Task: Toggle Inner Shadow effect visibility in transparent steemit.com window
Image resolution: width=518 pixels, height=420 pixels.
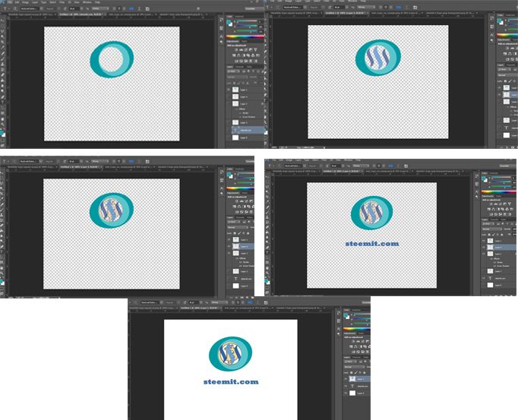Action: 495,266
